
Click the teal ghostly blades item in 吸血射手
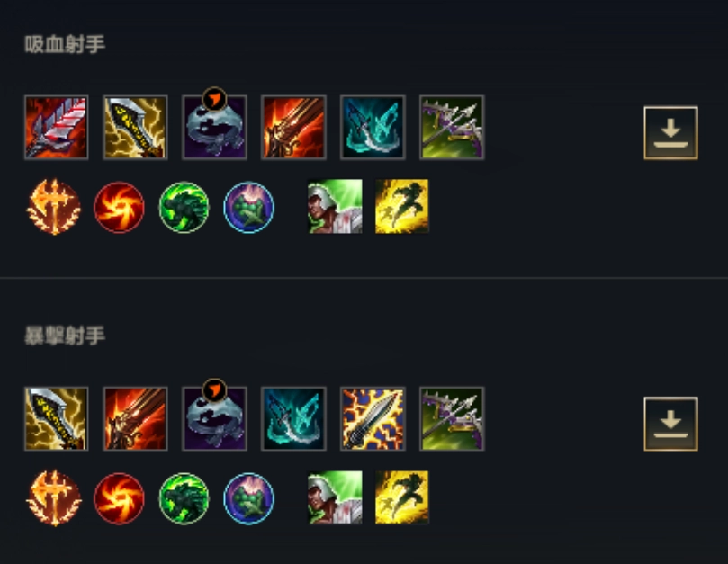point(373,128)
